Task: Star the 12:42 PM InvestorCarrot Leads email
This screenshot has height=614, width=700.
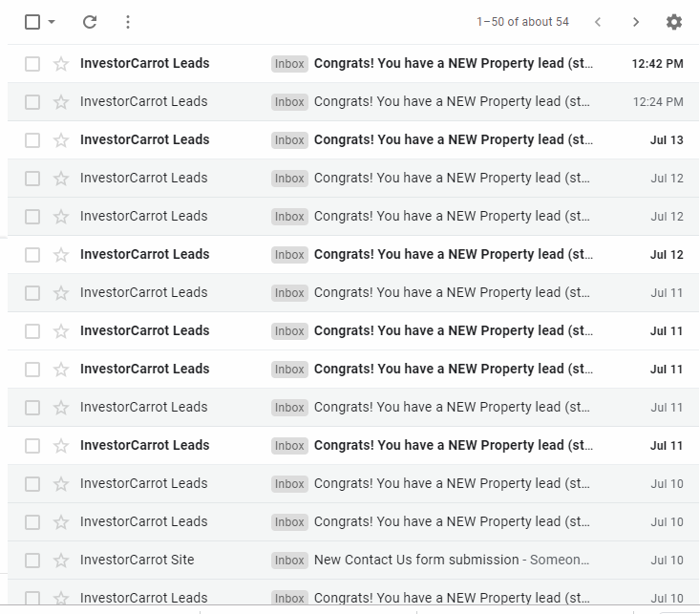Action: pyautogui.click(x=61, y=64)
